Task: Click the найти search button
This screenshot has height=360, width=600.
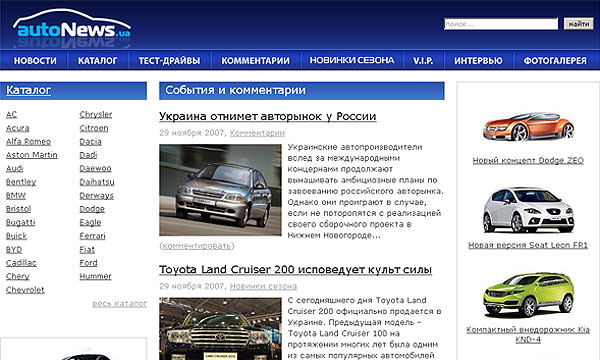Action: pyautogui.click(x=578, y=24)
